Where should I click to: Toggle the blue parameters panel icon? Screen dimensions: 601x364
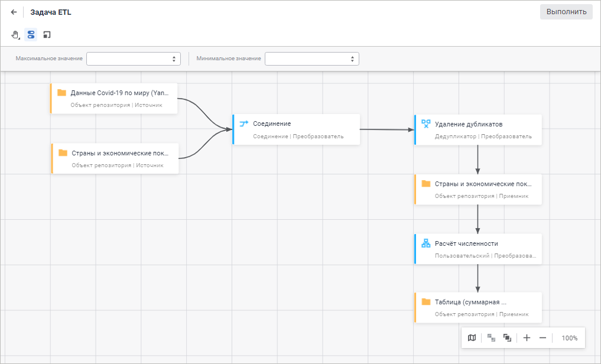tap(31, 35)
